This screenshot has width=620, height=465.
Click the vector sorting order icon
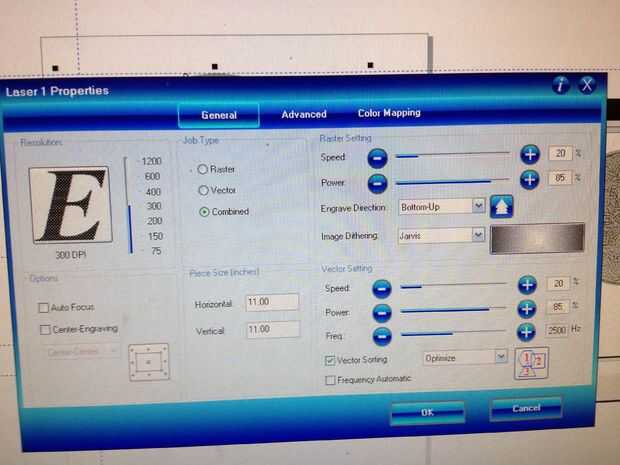pyautogui.click(x=531, y=363)
